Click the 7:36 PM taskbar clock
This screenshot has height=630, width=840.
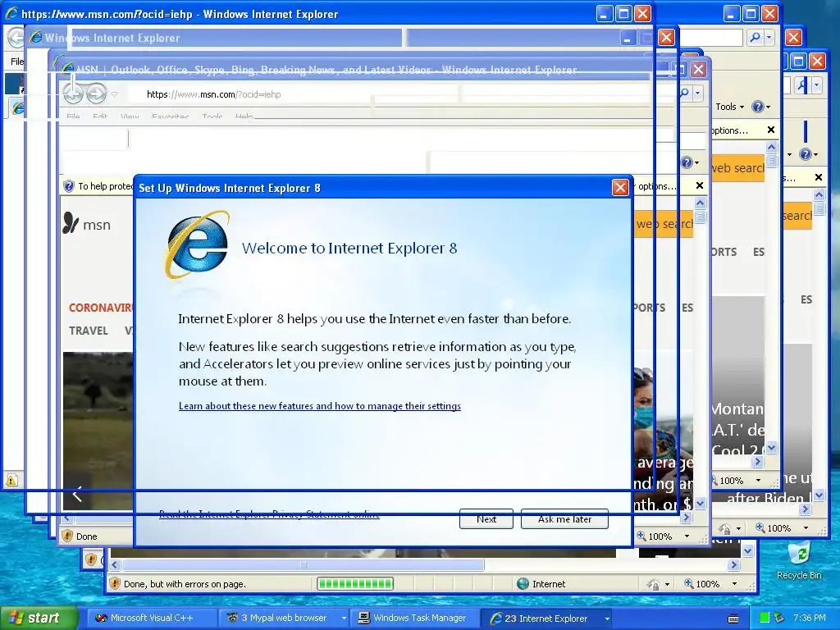[x=809, y=619]
